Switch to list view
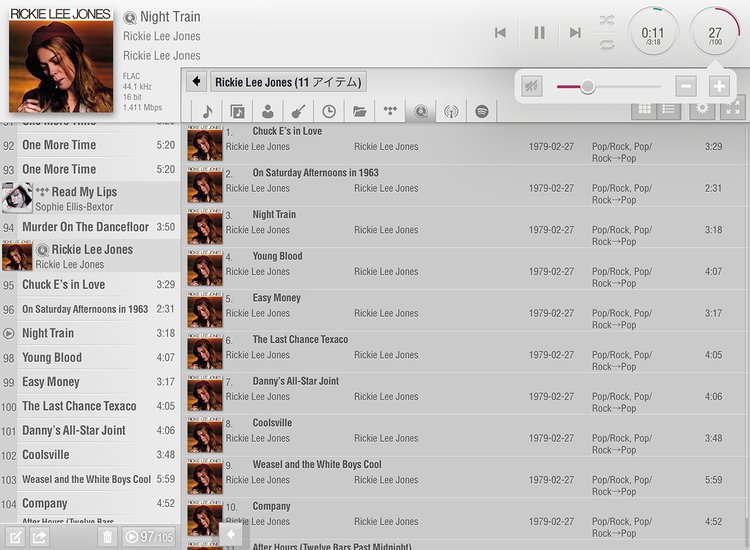750x550 pixels. (669, 110)
